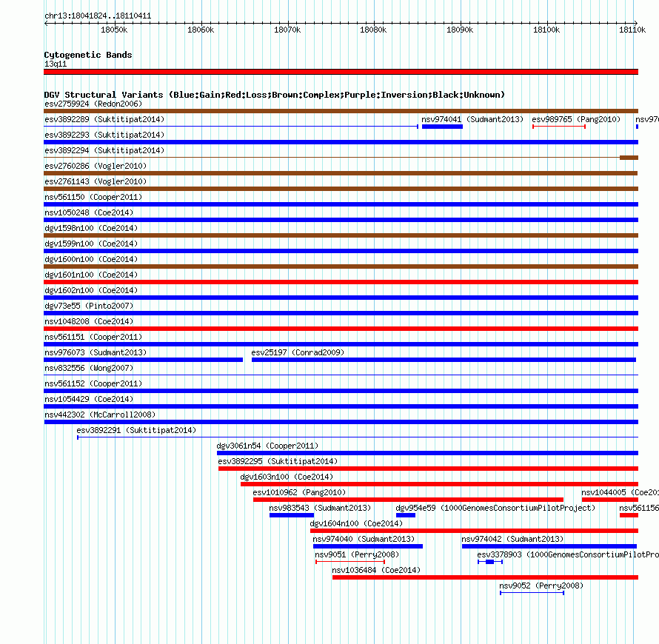Open nsv9051 (Perry2008) variant label

click(x=357, y=554)
